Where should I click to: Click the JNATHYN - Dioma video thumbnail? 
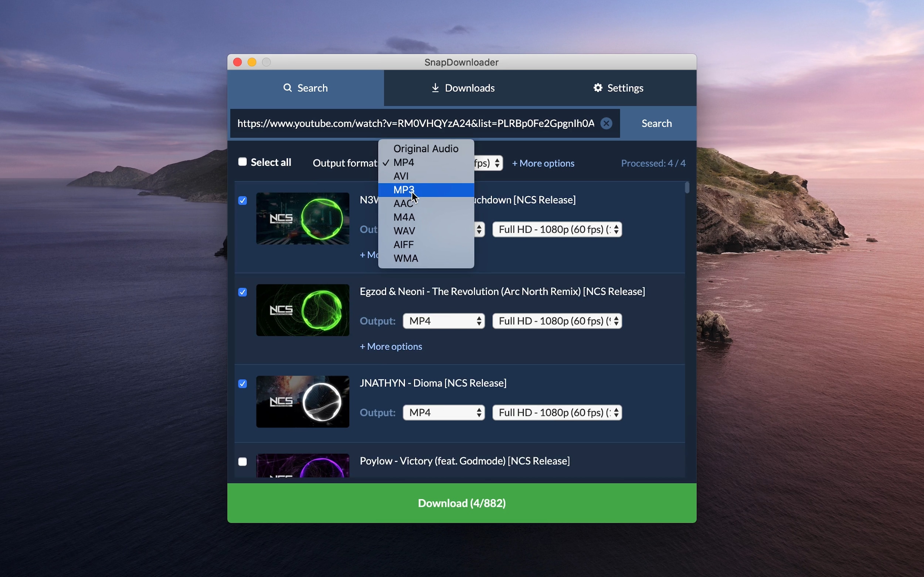point(302,401)
